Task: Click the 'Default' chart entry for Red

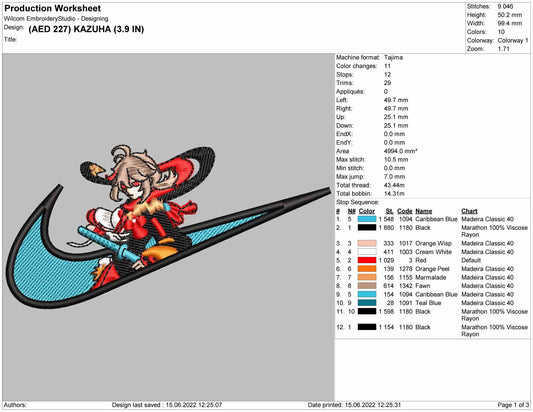Action: pyautogui.click(x=471, y=260)
